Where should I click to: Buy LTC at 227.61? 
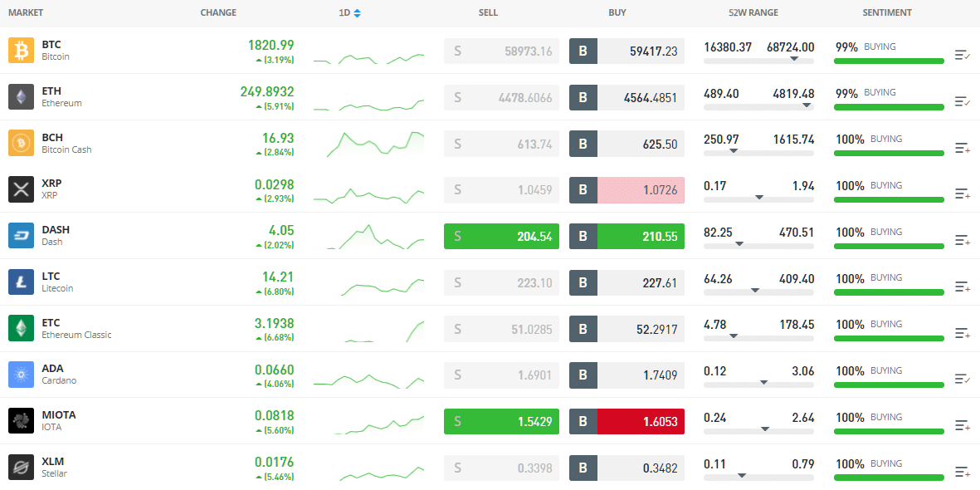pos(627,283)
